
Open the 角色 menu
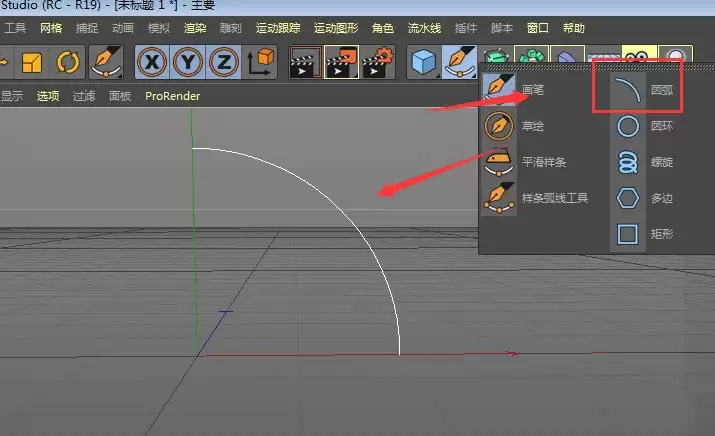tap(383, 28)
